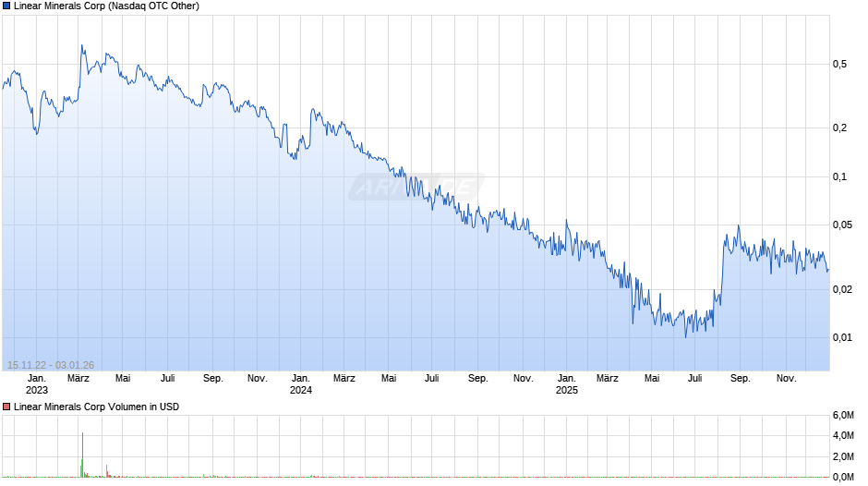Click the '2,0M' volume axis label

843,456
